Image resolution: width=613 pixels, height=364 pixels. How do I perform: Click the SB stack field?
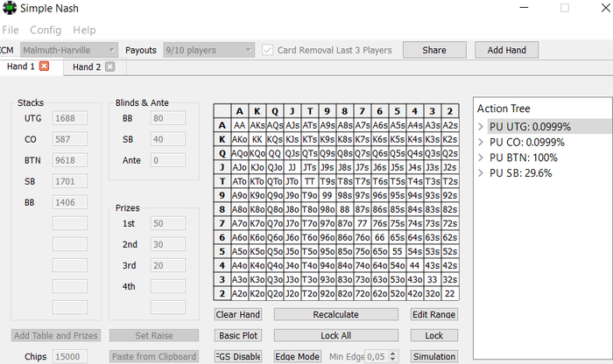coord(70,181)
